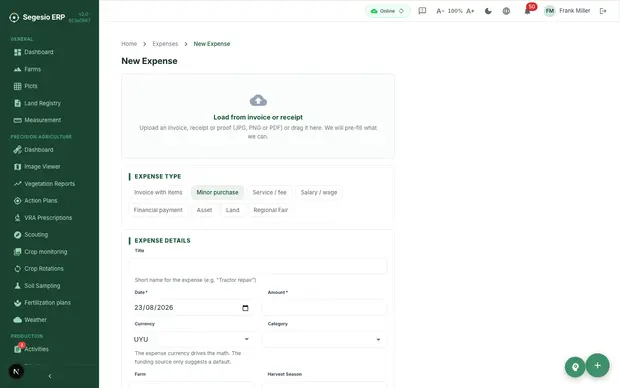Select Land expense type
This screenshot has width=620, height=388.
(232, 210)
